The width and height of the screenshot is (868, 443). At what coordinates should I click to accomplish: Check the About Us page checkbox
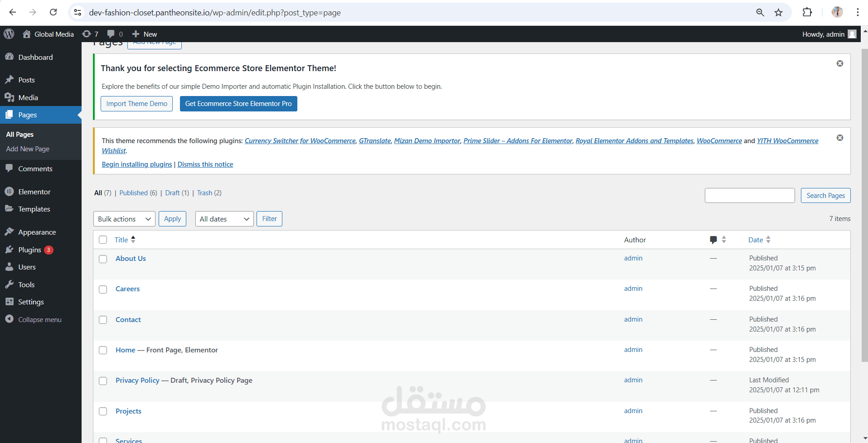point(103,259)
